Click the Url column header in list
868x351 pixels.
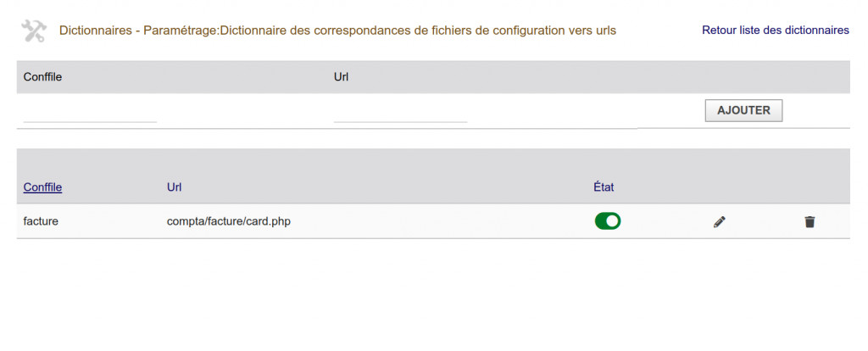[175, 187]
